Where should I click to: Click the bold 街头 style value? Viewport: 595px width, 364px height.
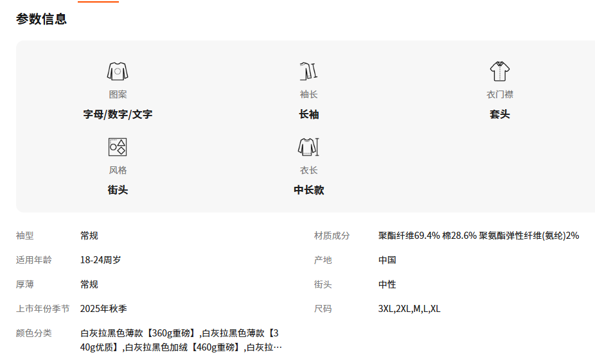[118, 190]
